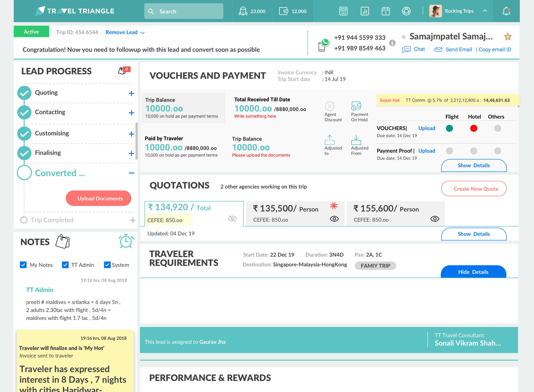Click the Adjusted From icon
The height and width of the screenshot is (392, 534).
click(356, 140)
